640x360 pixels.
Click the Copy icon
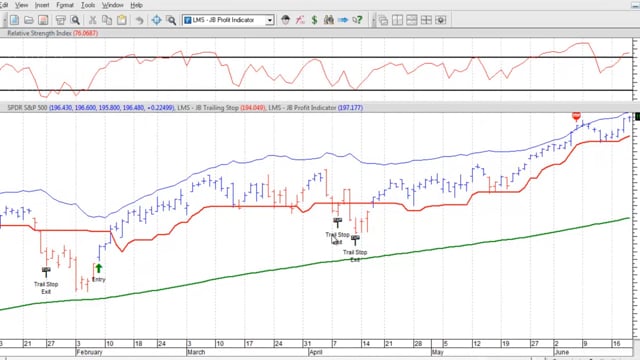[107, 20]
